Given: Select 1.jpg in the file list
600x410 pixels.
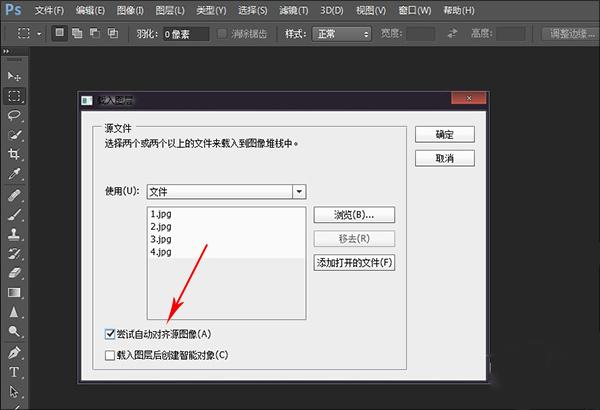Looking at the screenshot, I should coord(226,214).
